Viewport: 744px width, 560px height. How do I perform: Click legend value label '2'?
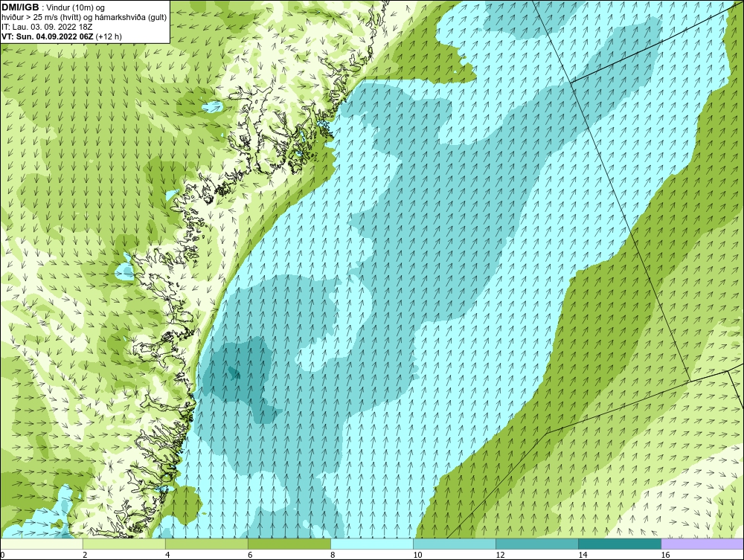point(85,556)
